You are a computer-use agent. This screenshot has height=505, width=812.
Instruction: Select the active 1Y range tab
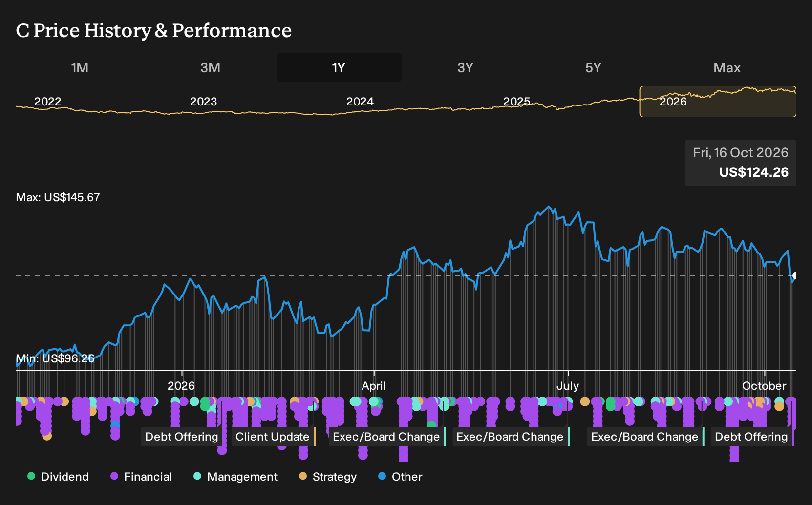[339, 67]
